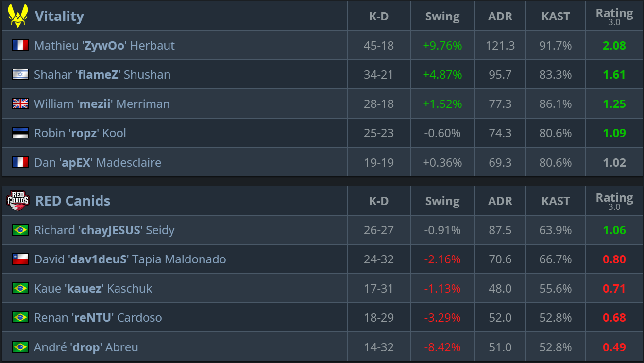
Task: Click the Estonian flag beside ropz
Action: tap(20, 133)
